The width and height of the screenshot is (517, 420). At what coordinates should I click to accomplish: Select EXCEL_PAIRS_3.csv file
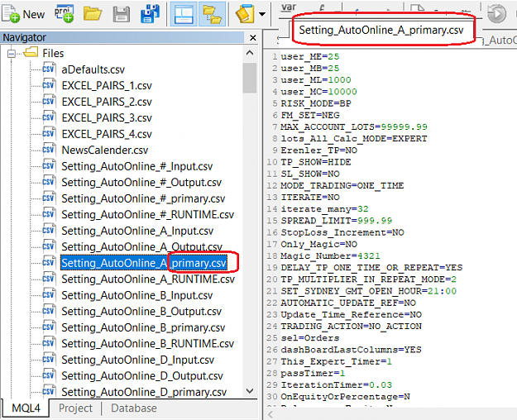pyautogui.click(x=107, y=117)
